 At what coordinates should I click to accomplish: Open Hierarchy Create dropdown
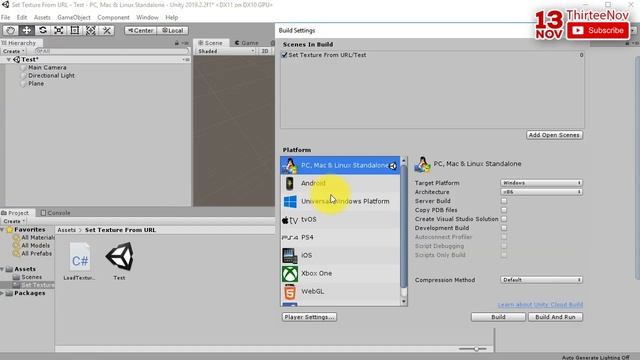pyautogui.click(x=13, y=51)
